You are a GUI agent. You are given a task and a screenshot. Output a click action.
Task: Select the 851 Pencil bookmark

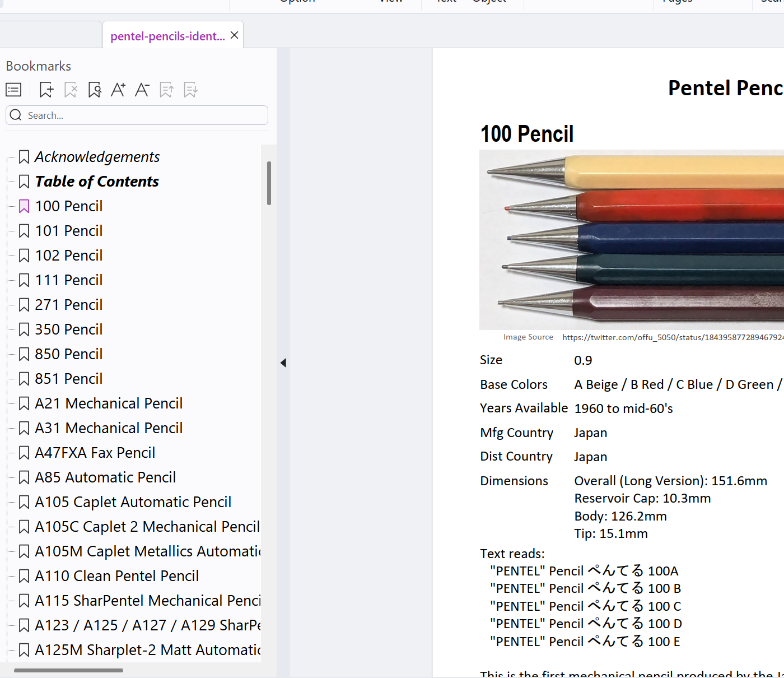68,379
